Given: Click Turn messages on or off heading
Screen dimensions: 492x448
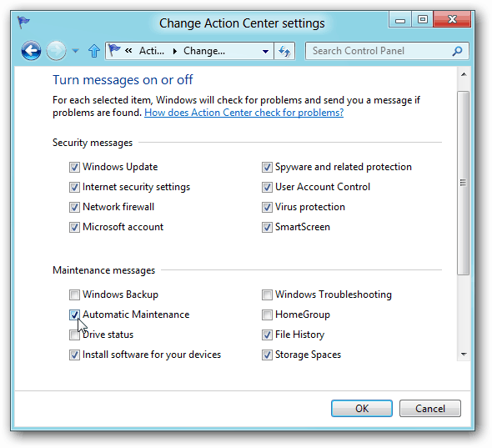Looking at the screenshot, I should tap(123, 80).
